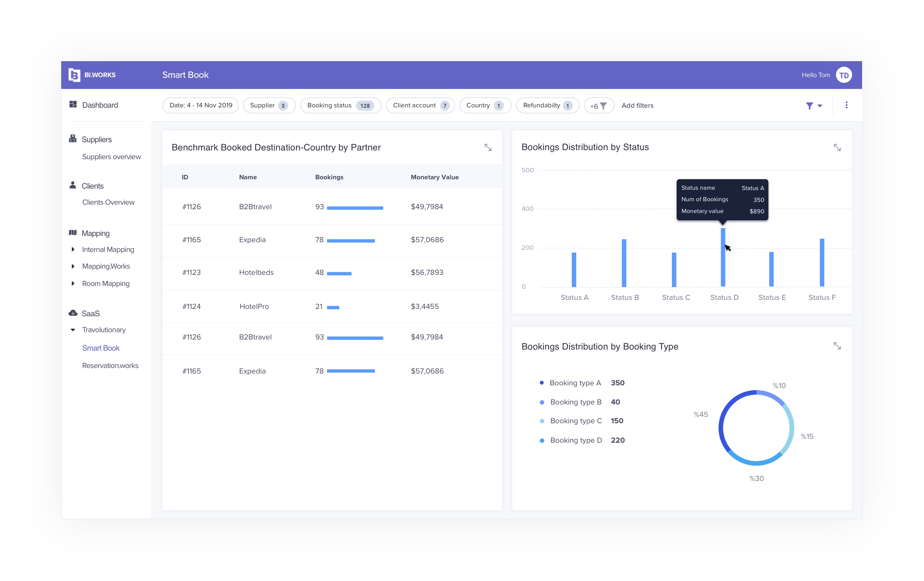Collapse the Travolutionary section
The height and width of the screenshot is (581, 924).
tap(73, 330)
